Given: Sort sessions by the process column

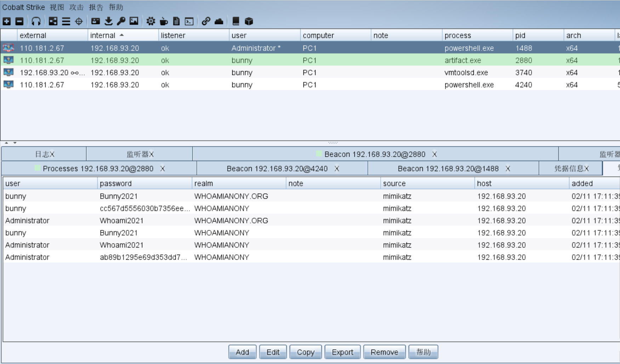Looking at the screenshot, I should [x=477, y=35].
